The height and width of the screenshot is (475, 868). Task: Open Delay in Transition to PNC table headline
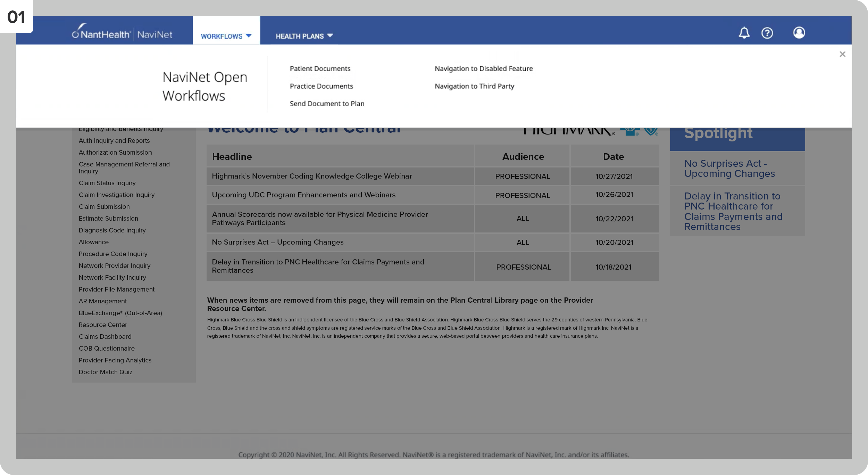coord(318,266)
